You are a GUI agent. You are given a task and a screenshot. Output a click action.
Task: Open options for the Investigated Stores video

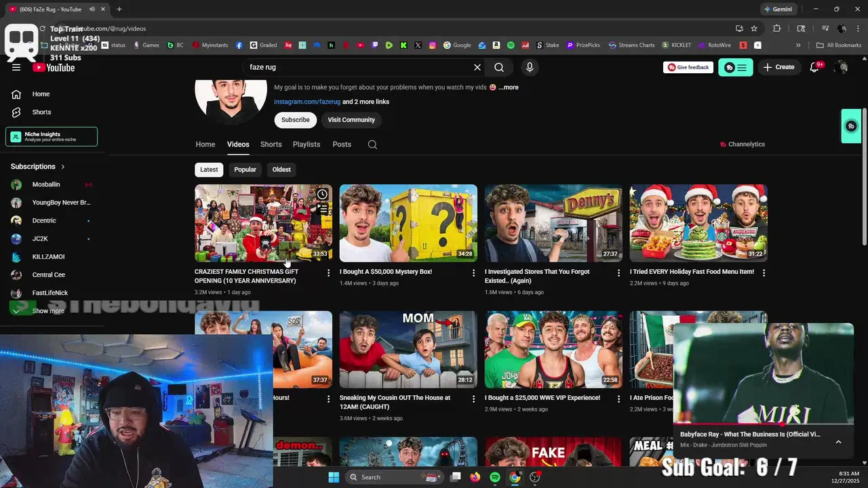pos(618,272)
